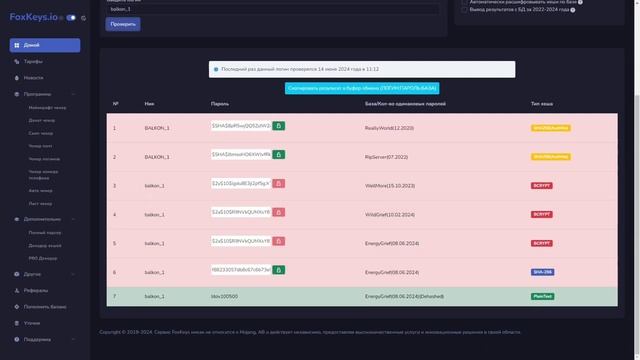640x360 pixels.
Task: Open Донат чекер in sidebar
Action: pyautogui.click(x=42, y=120)
